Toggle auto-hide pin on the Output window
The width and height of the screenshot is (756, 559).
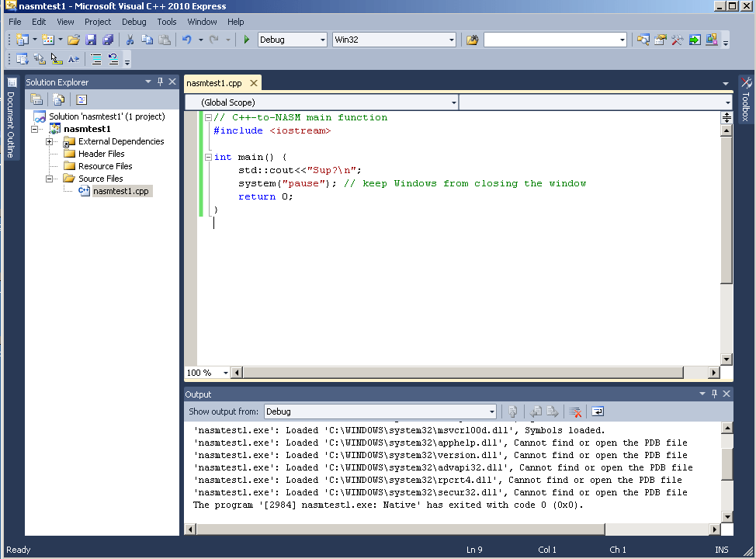point(714,394)
